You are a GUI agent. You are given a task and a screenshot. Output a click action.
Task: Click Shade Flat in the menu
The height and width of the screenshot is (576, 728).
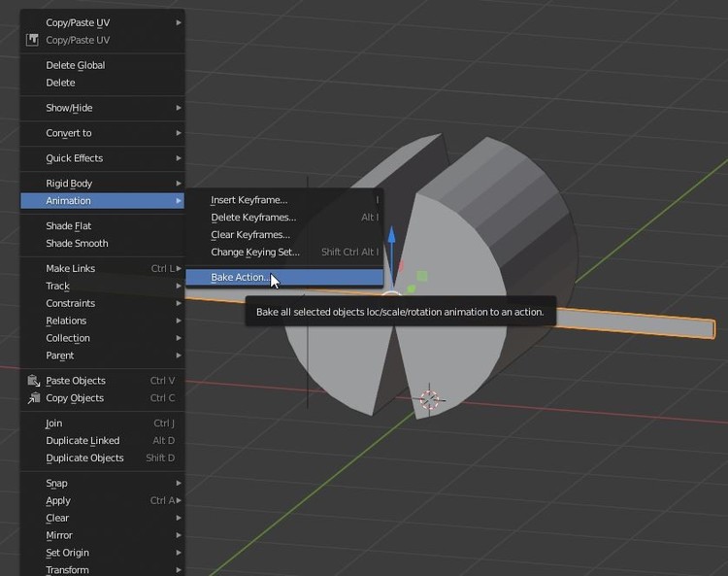69,226
